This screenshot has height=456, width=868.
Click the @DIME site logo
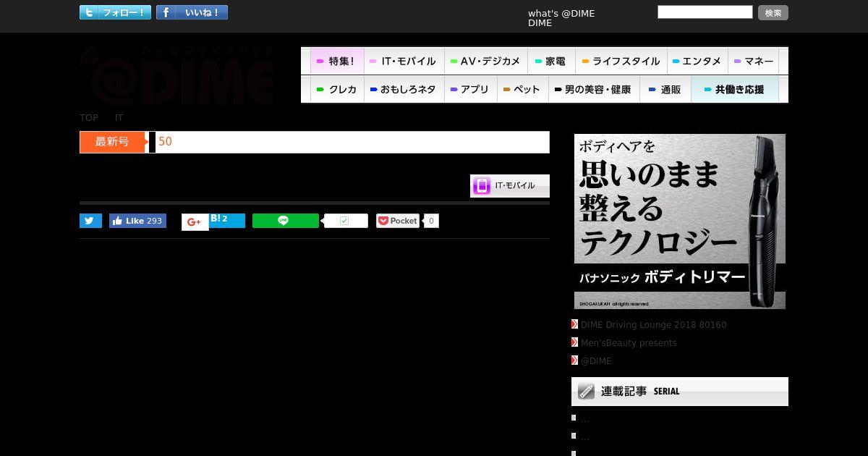[x=177, y=75]
